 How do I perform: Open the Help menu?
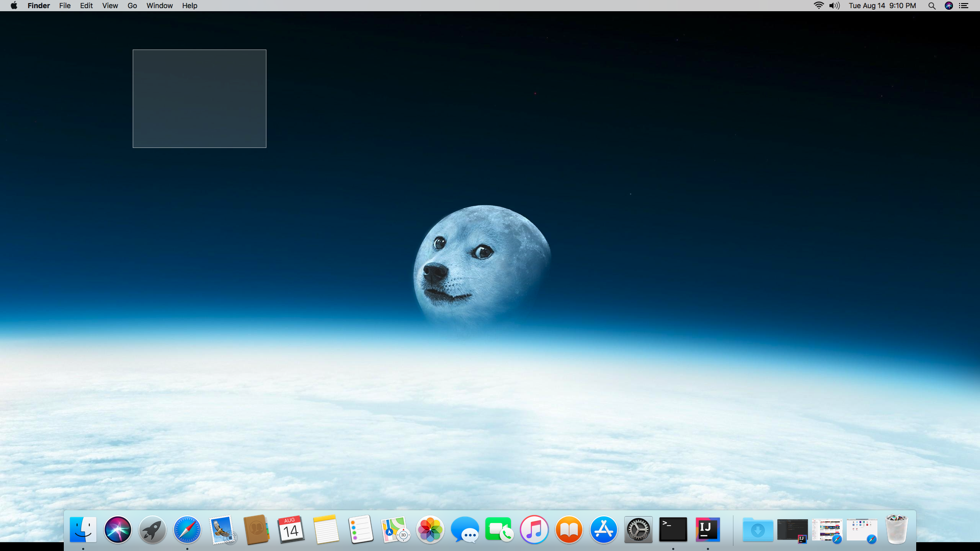click(x=189, y=6)
